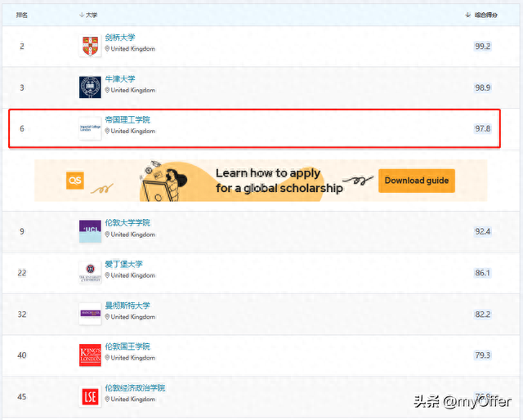The height and width of the screenshot is (420, 523).
Task: Open the 伦敦大学学院 link
Action: (127, 222)
